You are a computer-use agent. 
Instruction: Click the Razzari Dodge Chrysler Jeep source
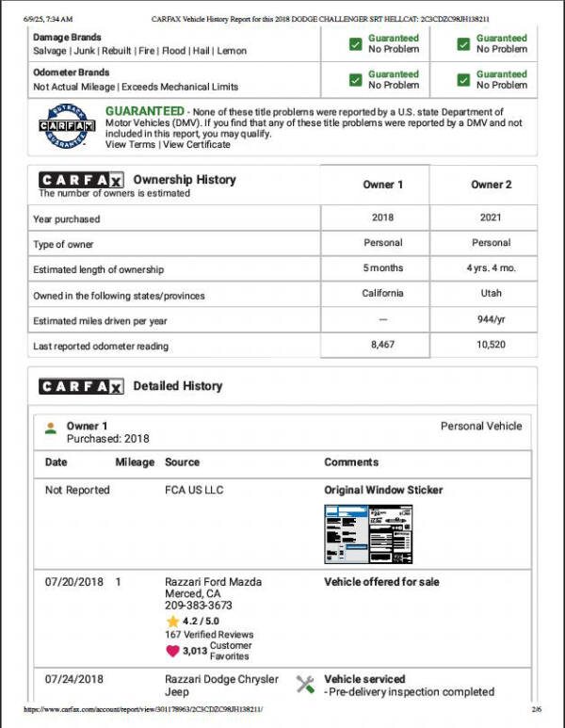(x=221, y=686)
